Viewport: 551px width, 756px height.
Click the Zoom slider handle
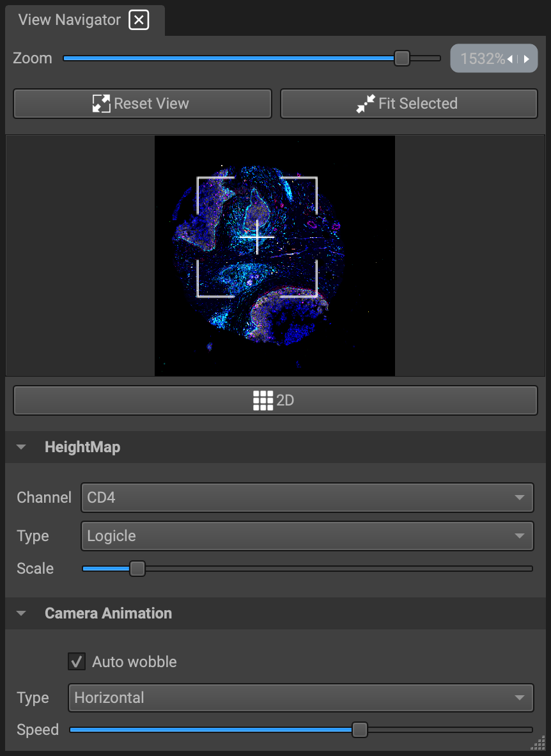tap(401, 58)
